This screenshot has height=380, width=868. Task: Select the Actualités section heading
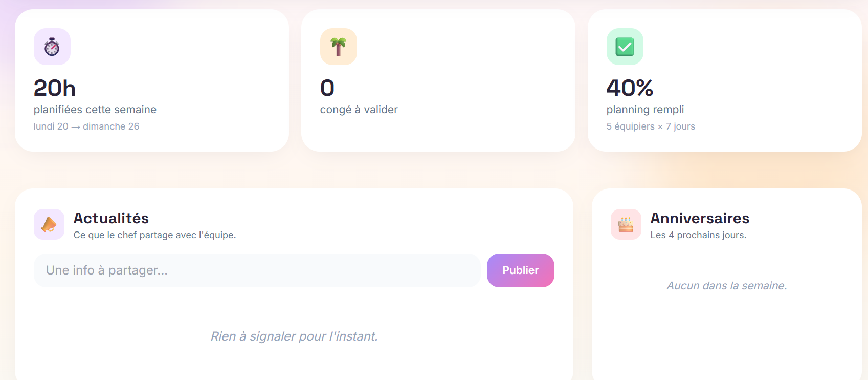coord(111,218)
